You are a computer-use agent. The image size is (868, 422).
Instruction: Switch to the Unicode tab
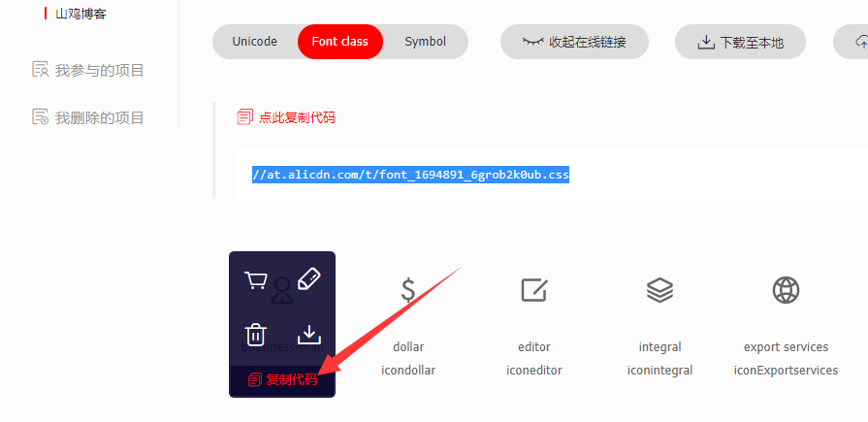tap(255, 42)
